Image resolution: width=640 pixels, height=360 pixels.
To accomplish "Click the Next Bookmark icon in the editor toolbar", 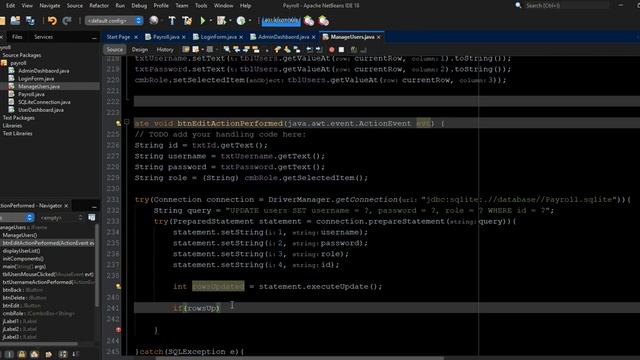I will click(x=287, y=50).
